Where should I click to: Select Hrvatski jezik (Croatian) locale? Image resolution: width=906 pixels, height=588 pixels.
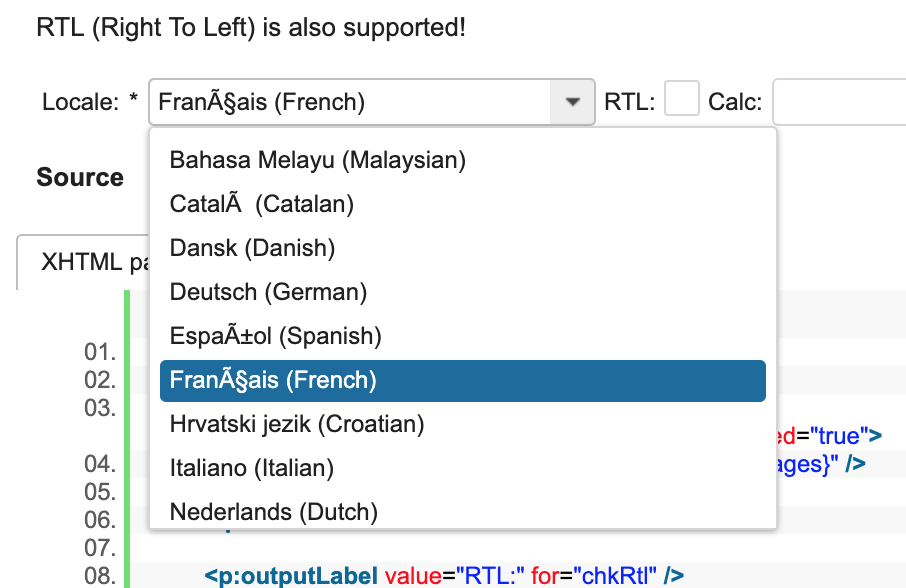tap(297, 424)
